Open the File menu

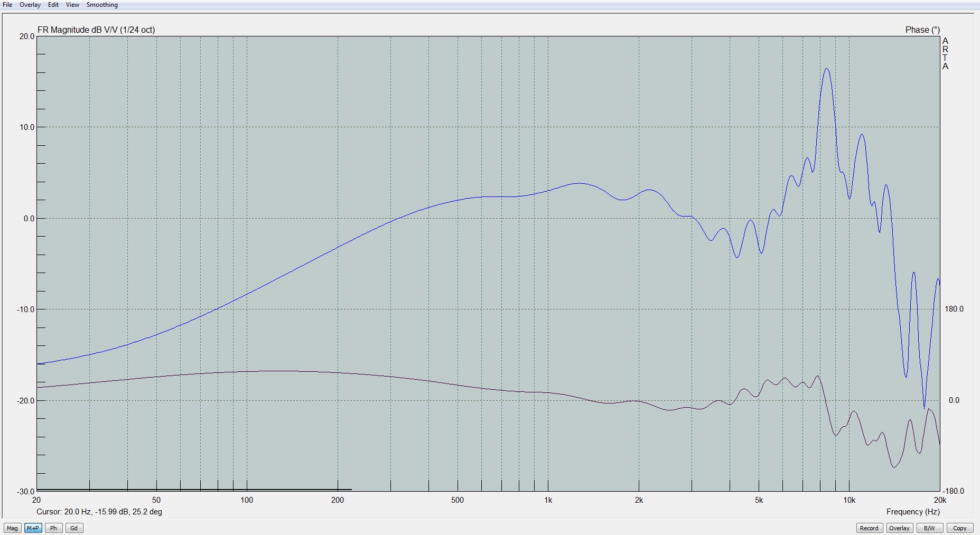(x=7, y=5)
